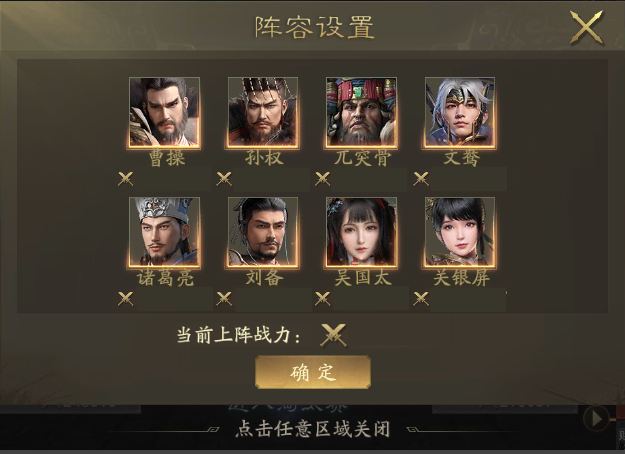625x454 pixels.
Task: Click crossed-swords power icon under 诸葛亮
Action: point(126,299)
